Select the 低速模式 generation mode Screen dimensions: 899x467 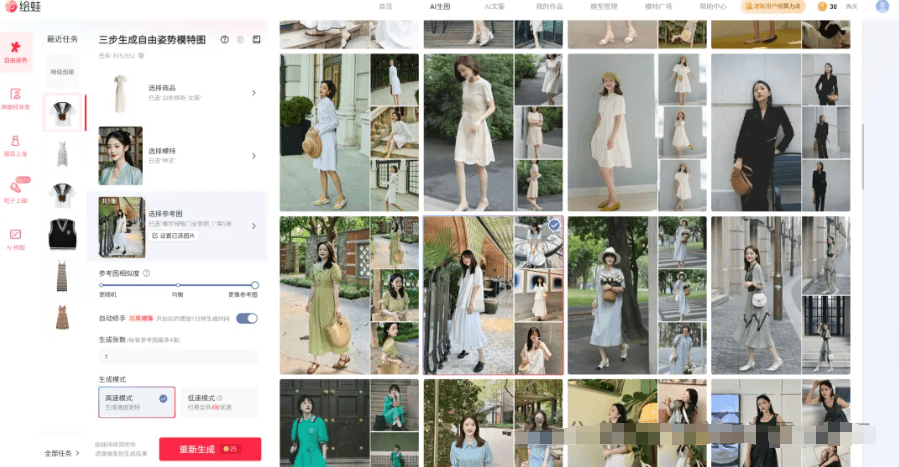pyautogui.click(x=219, y=402)
